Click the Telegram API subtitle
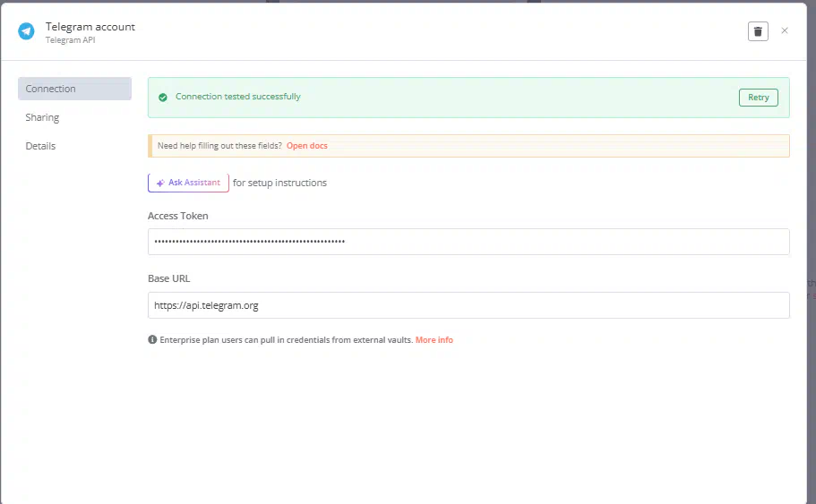Screen dimensions: 816x504 [70, 40]
